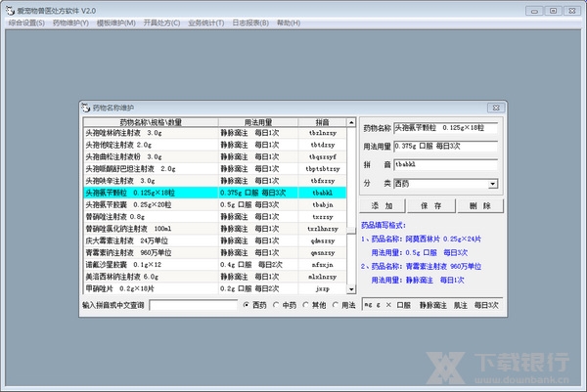Open the 综合设置(S) menu
587x392 pixels.
[26, 22]
